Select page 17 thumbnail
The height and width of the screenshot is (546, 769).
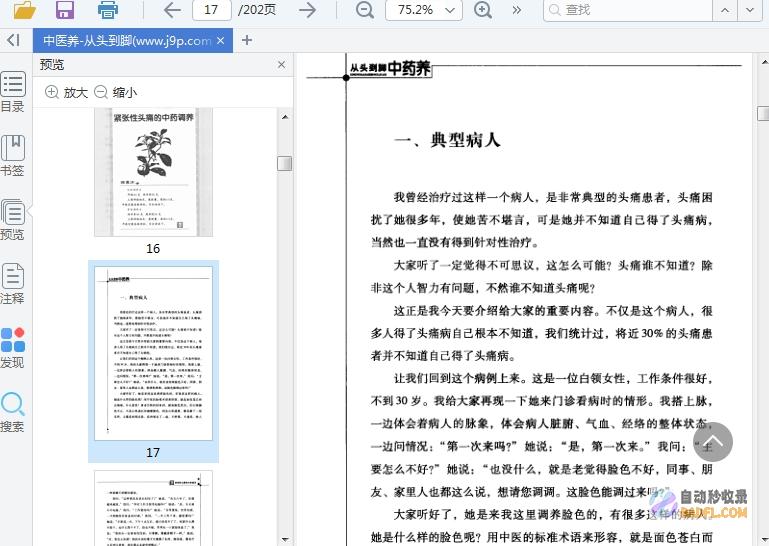click(154, 353)
